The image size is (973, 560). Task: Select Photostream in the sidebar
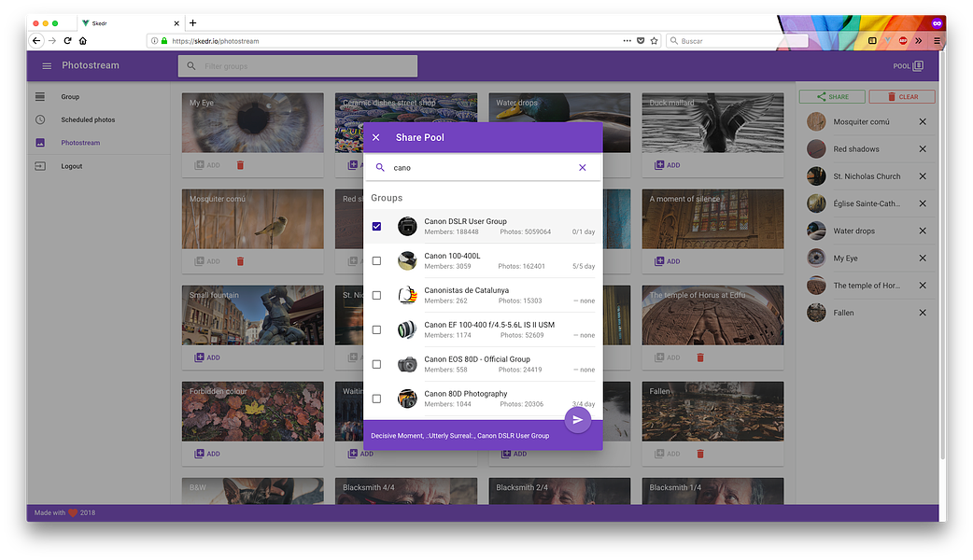(80, 143)
